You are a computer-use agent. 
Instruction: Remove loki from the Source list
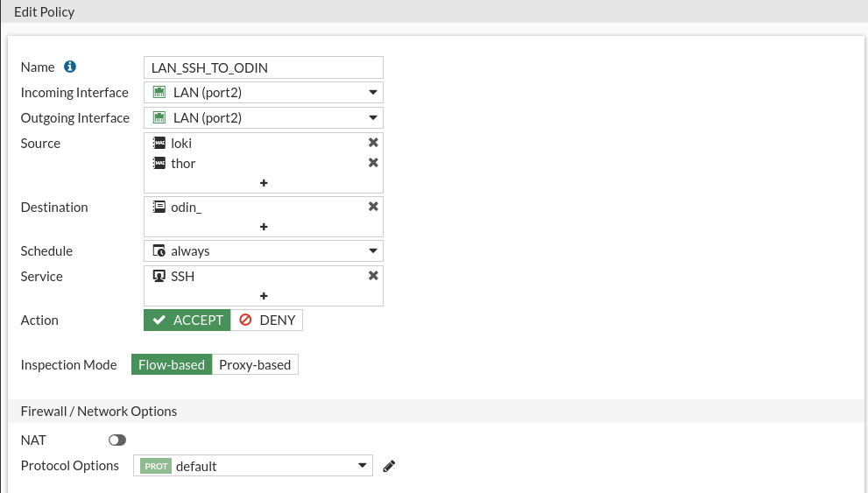coord(373,143)
